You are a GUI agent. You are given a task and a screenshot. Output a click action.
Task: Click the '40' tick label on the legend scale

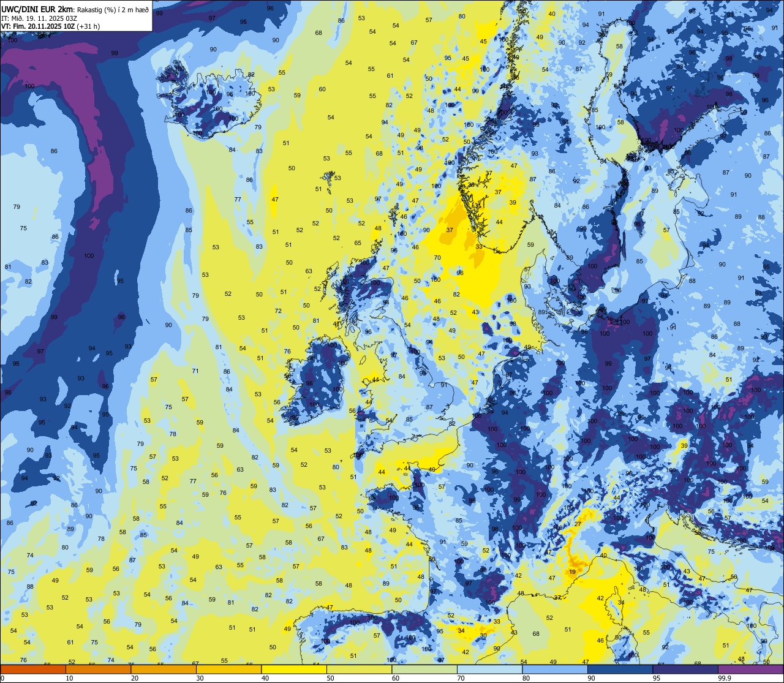tap(265, 678)
